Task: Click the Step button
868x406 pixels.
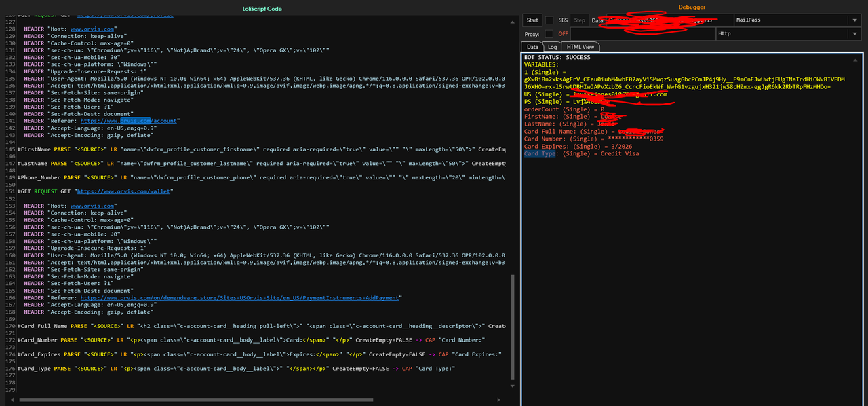Action: [580, 20]
